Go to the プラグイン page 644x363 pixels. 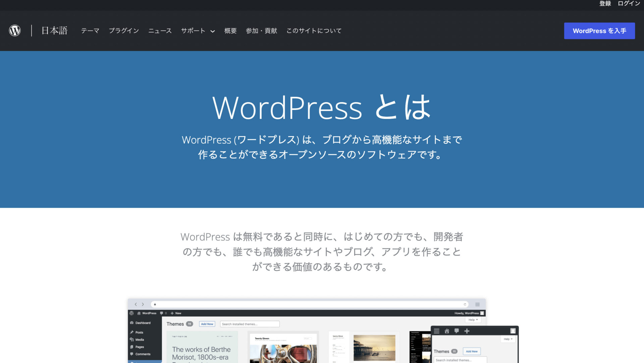[x=124, y=31]
